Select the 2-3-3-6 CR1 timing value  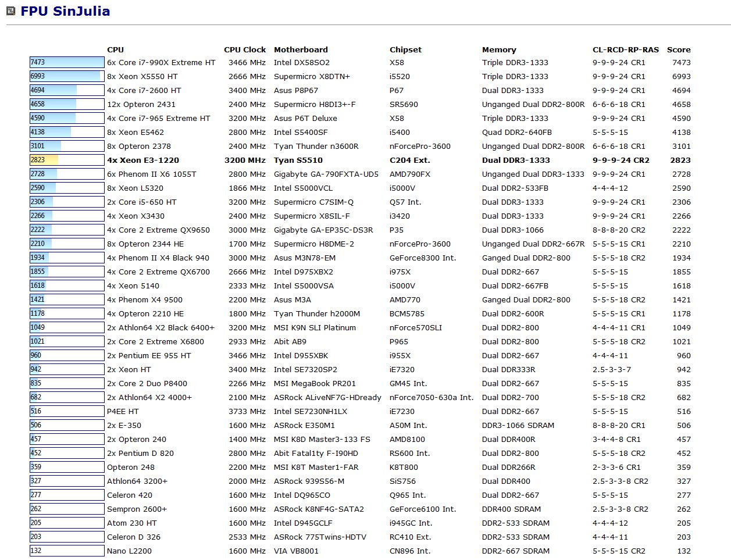pos(616,467)
